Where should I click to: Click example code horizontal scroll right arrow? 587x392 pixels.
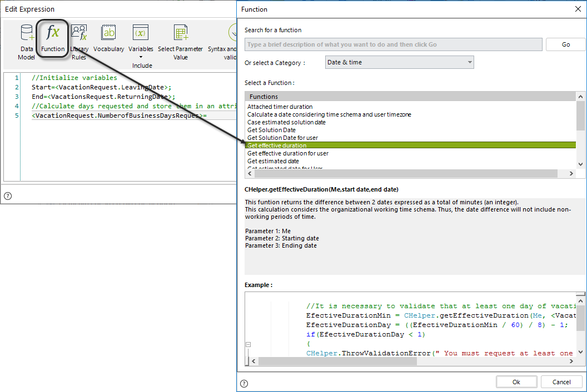click(571, 361)
